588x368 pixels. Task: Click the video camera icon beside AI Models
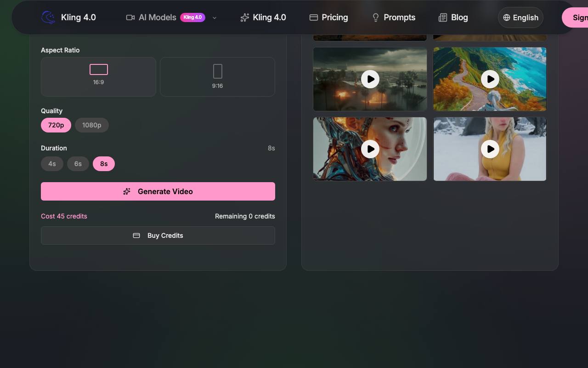click(130, 17)
